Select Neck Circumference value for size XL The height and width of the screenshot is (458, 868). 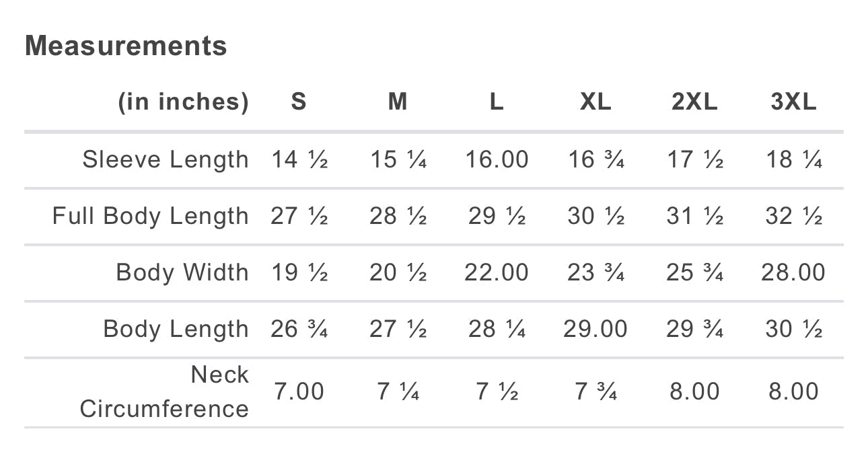click(x=595, y=391)
